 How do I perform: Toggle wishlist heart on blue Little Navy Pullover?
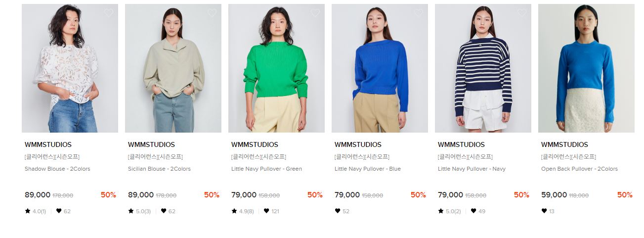click(419, 13)
